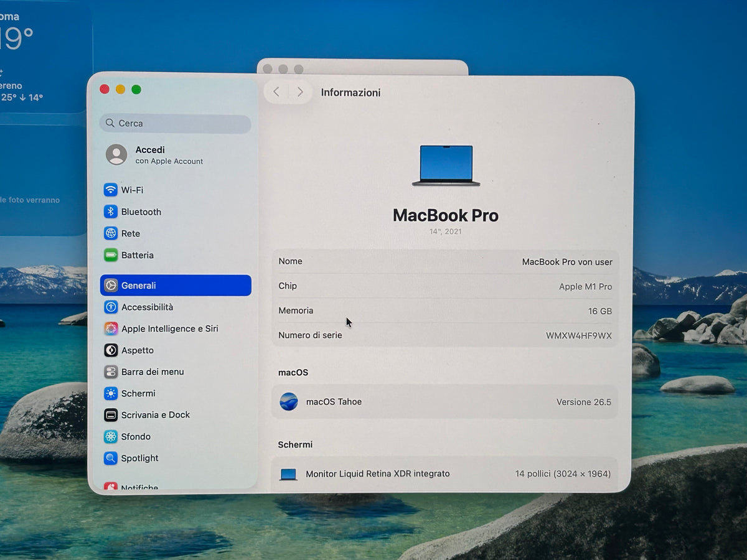Click the macOS Tahoe logo icon

pos(289,401)
